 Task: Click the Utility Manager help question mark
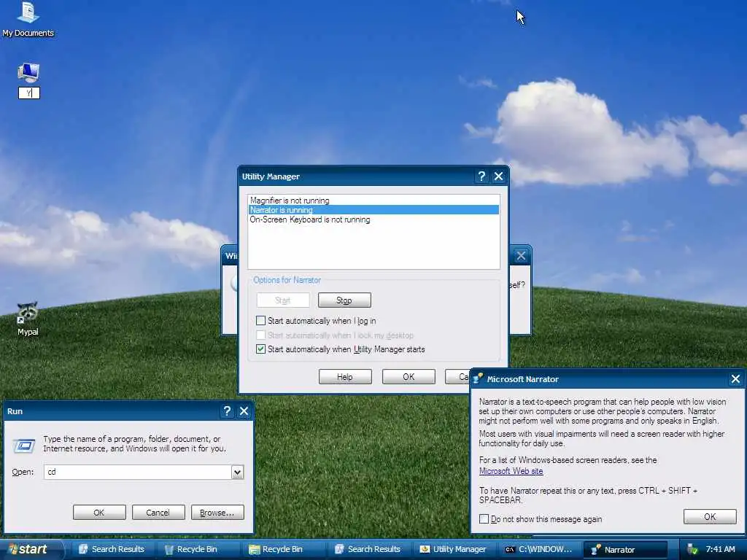(481, 176)
